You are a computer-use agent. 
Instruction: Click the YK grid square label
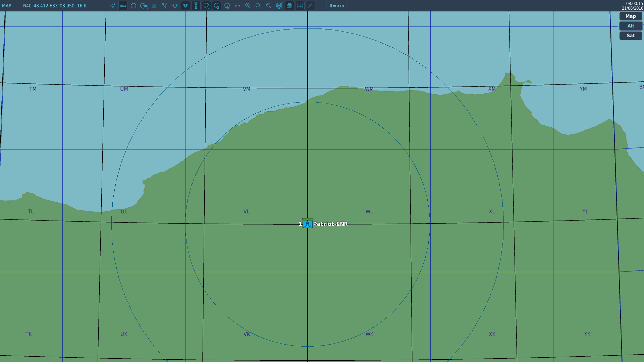tap(587, 334)
